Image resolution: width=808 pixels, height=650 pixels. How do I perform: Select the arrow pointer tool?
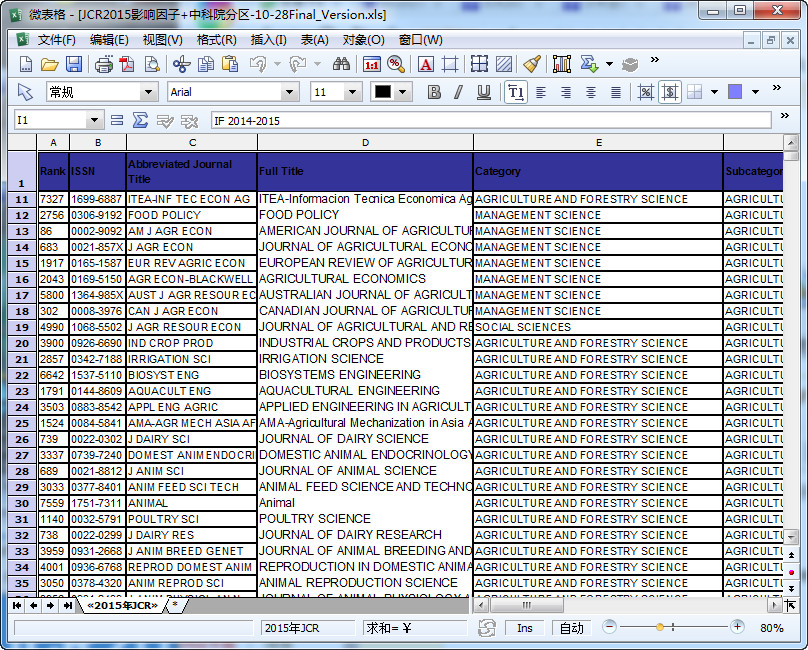point(25,92)
